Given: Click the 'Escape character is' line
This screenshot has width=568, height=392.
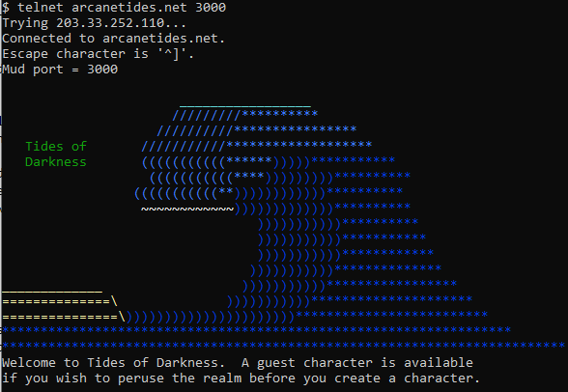Looking at the screenshot, I should (x=99, y=54).
